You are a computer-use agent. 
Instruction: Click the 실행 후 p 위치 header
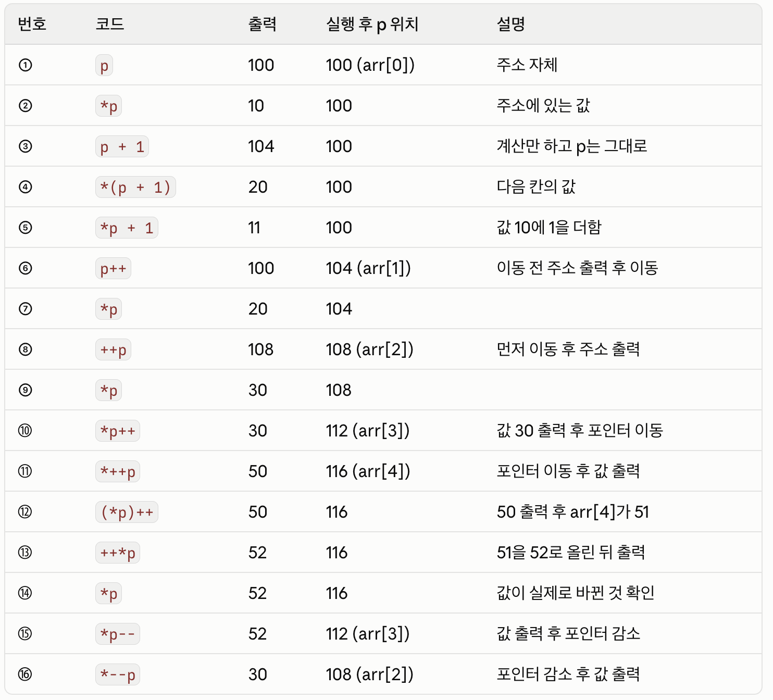pyautogui.click(x=372, y=24)
